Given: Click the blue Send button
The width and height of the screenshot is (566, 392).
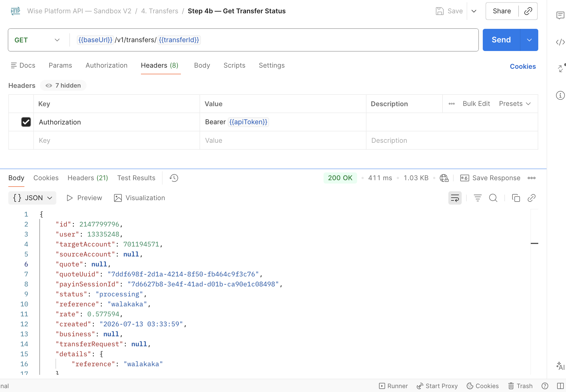Looking at the screenshot, I should (501, 40).
